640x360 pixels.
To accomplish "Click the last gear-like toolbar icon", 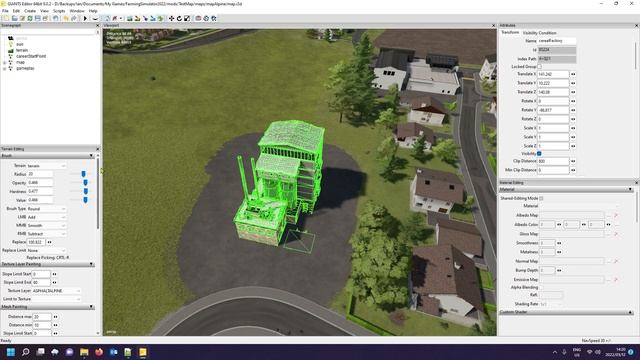I will tap(214, 18).
